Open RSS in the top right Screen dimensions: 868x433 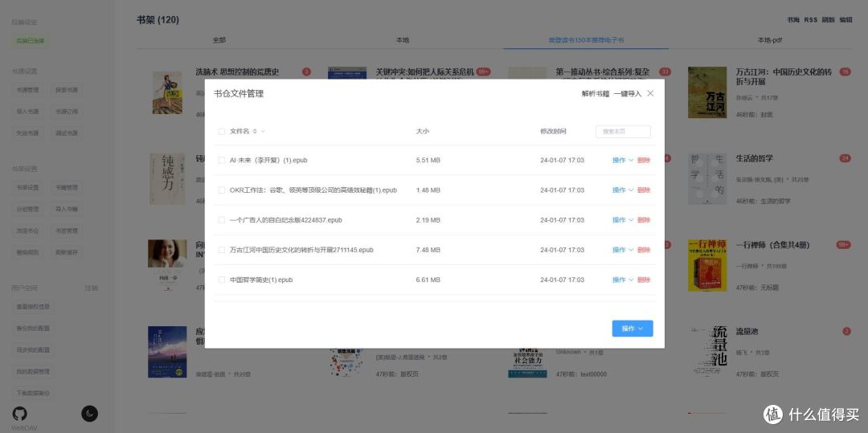point(810,20)
